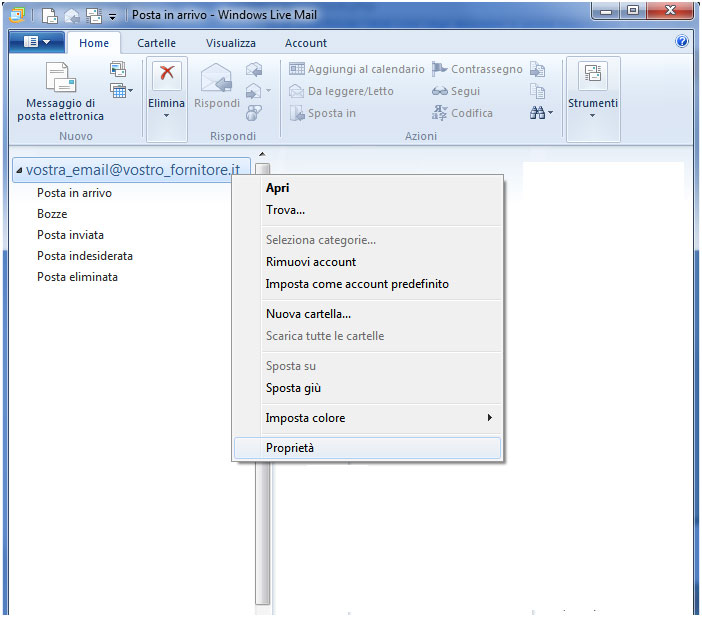
Task: Open Bozze folder
Action: click(52, 214)
